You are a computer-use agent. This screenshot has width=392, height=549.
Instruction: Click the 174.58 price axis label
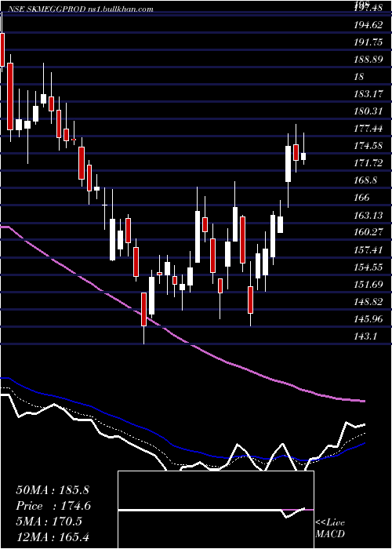pyautogui.click(x=368, y=146)
